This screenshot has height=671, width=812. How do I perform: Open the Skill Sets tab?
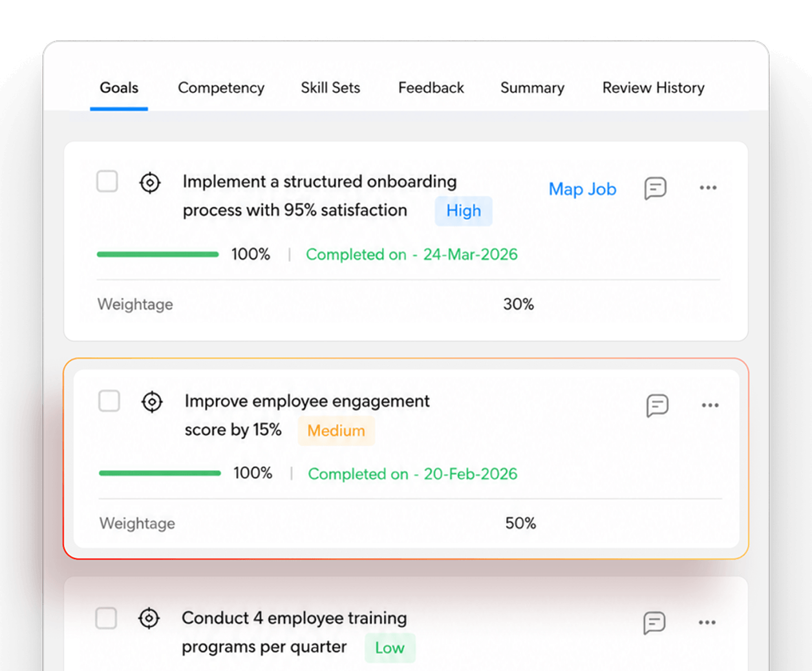coord(330,88)
